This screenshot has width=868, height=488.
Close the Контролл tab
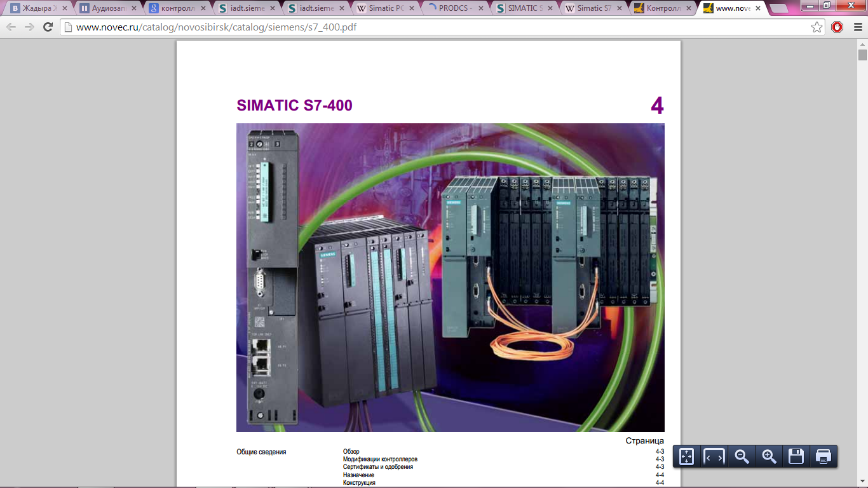click(688, 9)
